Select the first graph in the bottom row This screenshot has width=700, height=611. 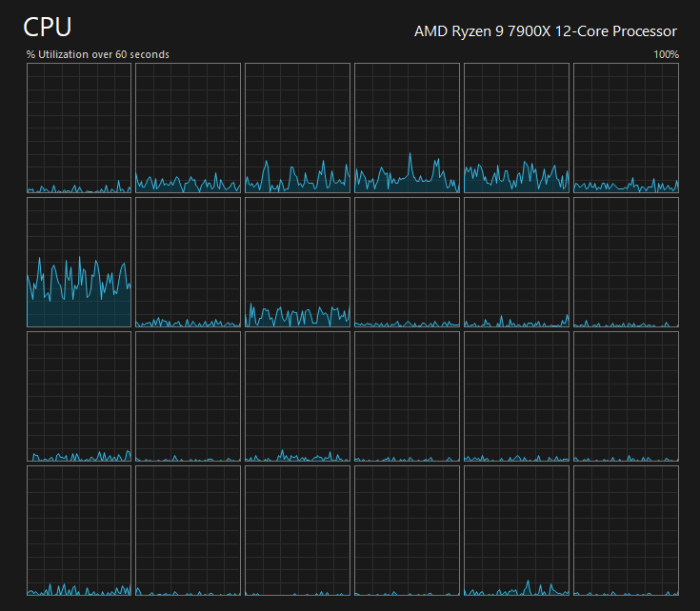coord(79,531)
